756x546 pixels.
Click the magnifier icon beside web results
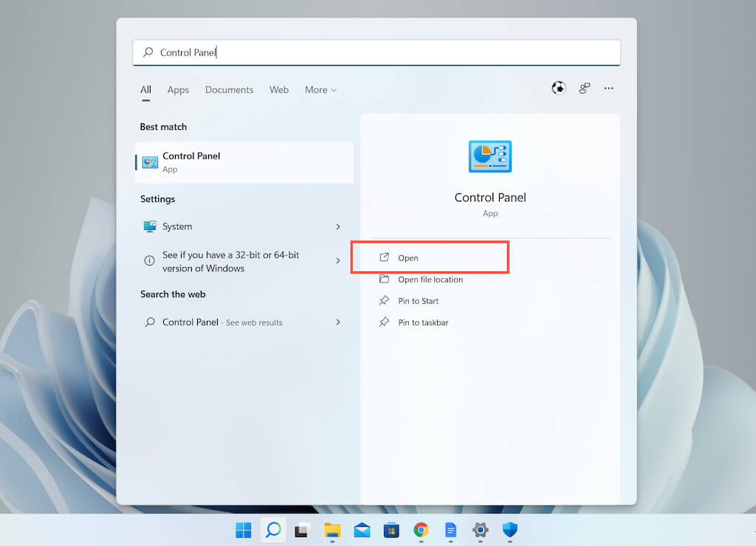pyautogui.click(x=150, y=322)
